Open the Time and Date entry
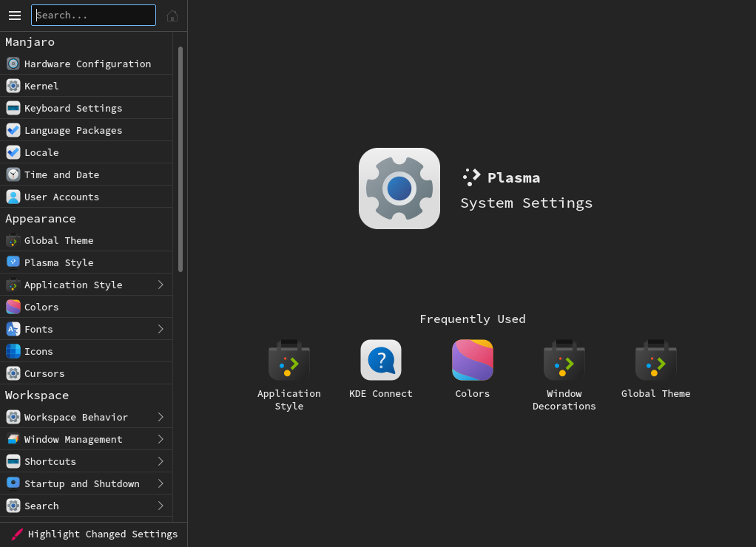The width and height of the screenshot is (756, 547). pos(87,174)
